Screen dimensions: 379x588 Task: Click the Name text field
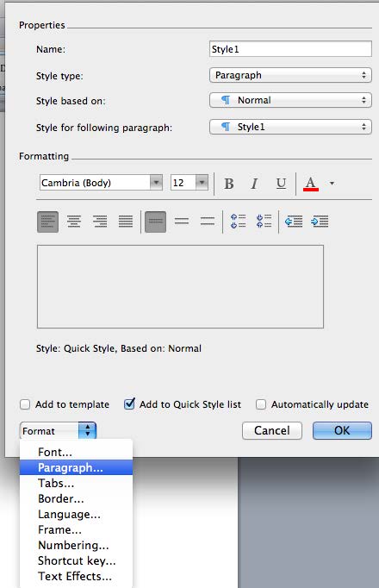pyautogui.click(x=290, y=49)
